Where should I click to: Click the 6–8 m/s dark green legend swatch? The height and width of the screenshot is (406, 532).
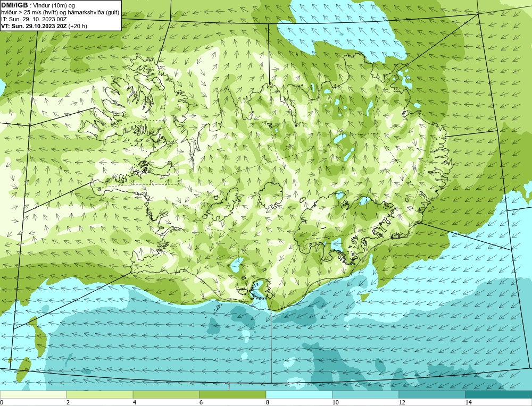click(x=232, y=394)
